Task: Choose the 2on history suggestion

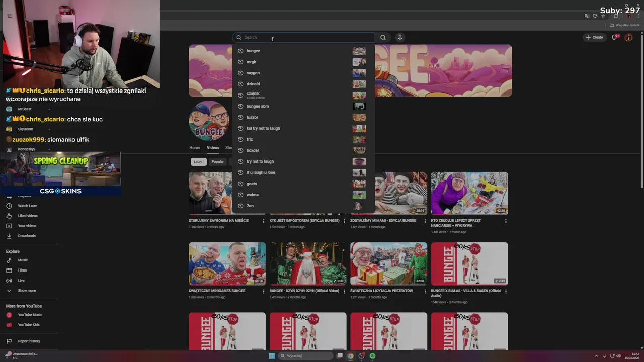Action: 304,206
